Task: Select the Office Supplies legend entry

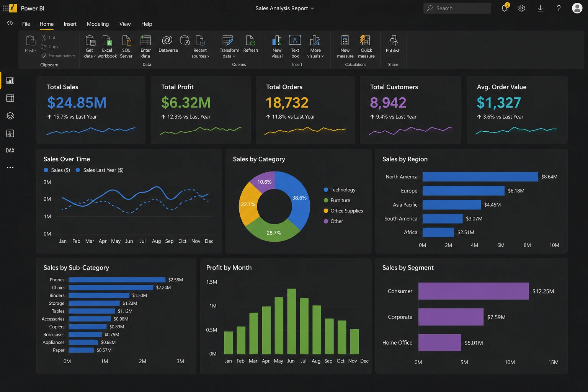Action: (x=343, y=211)
